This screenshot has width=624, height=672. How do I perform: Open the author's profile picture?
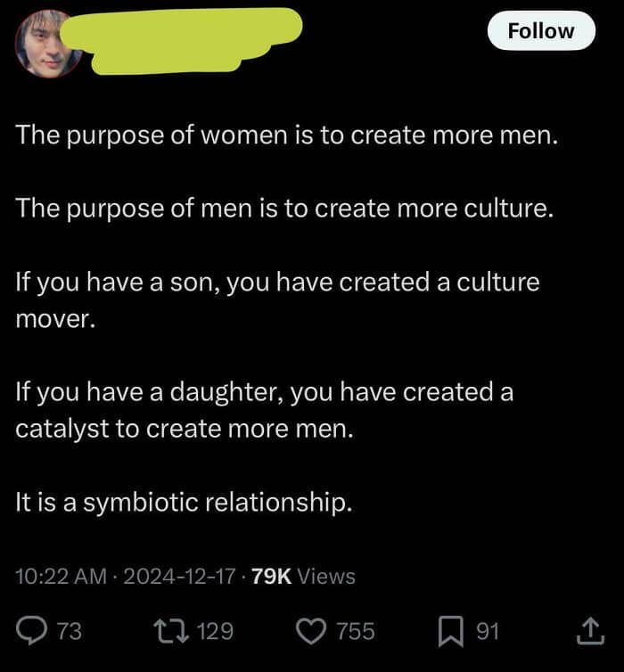tap(47, 44)
